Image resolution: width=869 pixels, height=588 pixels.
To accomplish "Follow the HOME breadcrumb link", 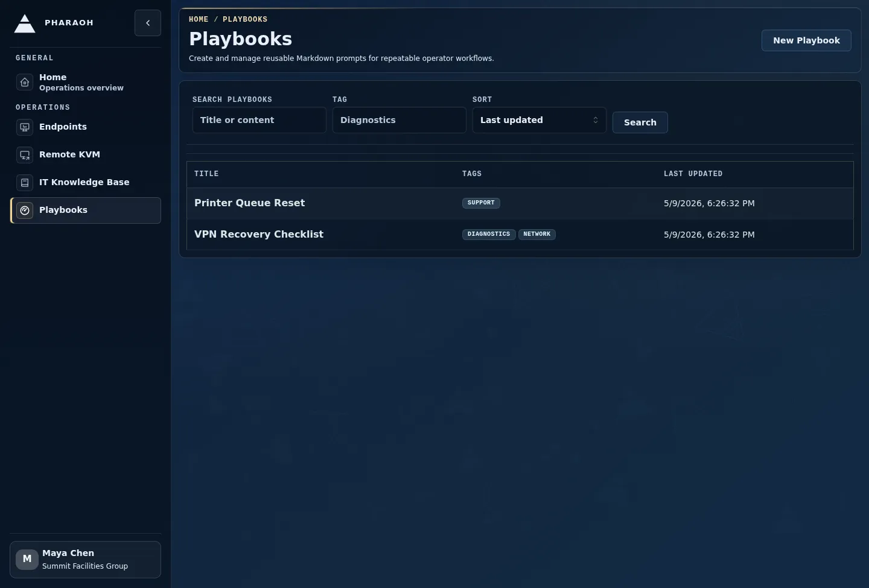I will click(x=199, y=19).
